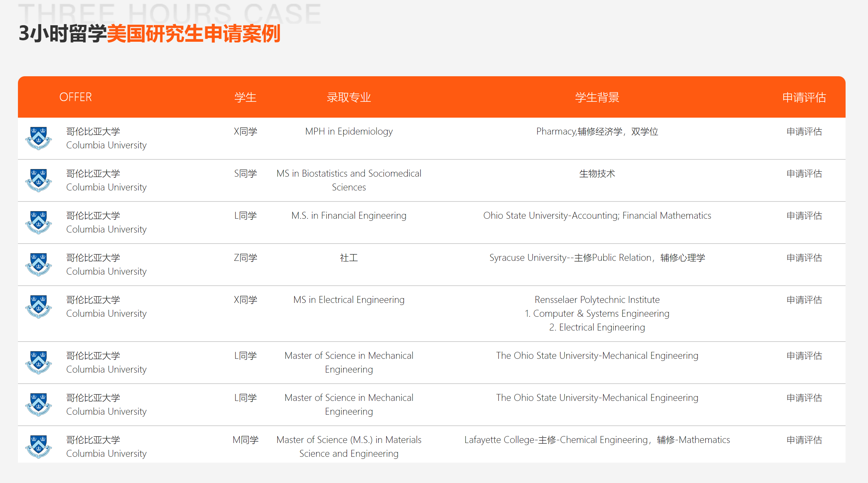Click Columbia crest in the 社工 row

point(38,265)
